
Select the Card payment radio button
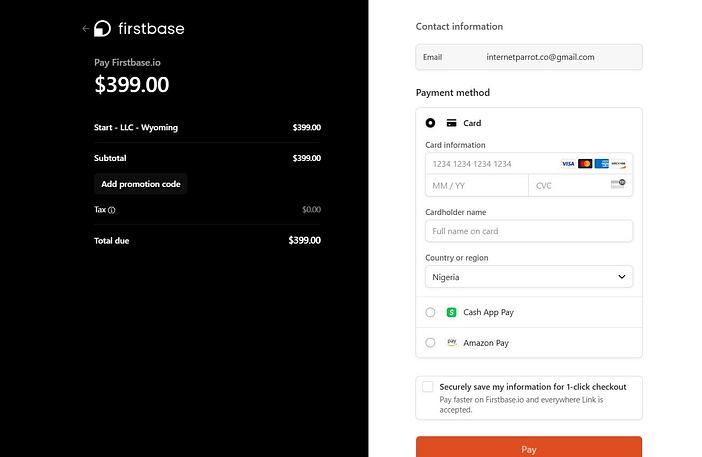pos(430,123)
